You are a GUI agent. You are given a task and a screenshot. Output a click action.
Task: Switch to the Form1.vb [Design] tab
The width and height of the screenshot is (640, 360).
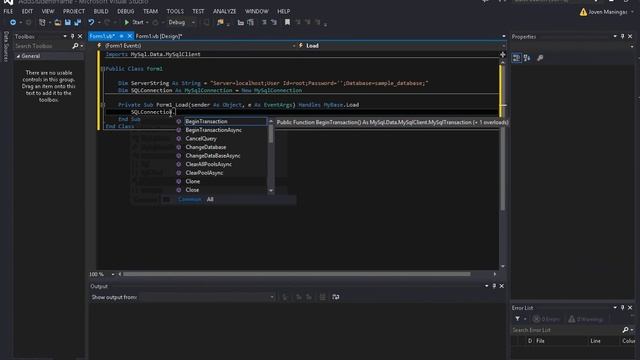point(159,36)
